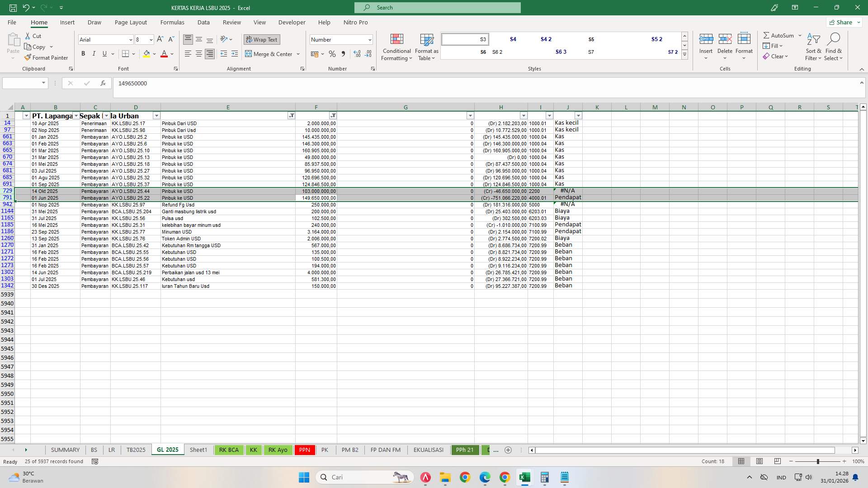The width and height of the screenshot is (868, 488).
Task: Apply Percent number style
Action: (332, 54)
